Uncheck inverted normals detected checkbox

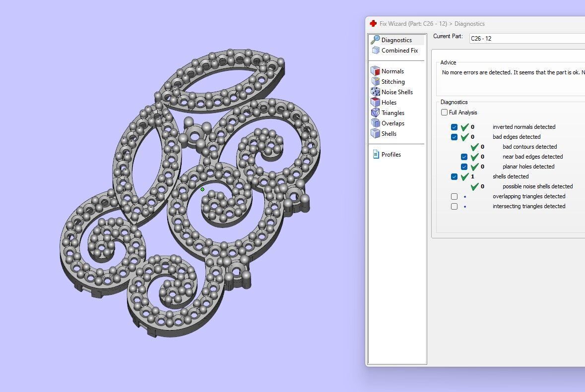tap(454, 127)
